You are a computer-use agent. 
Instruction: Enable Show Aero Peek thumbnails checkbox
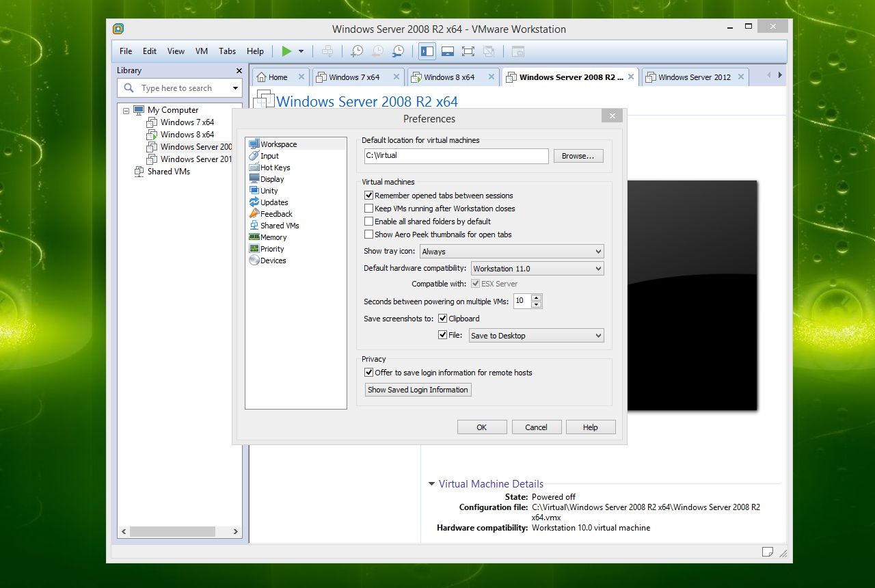pyautogui.click(x=369, y=235)
